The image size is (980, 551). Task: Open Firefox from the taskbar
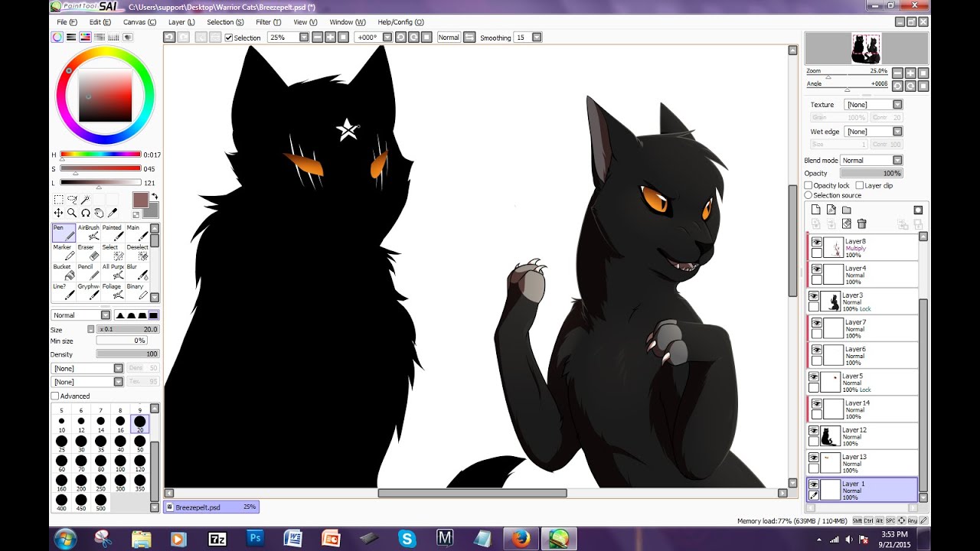point(521,538)
